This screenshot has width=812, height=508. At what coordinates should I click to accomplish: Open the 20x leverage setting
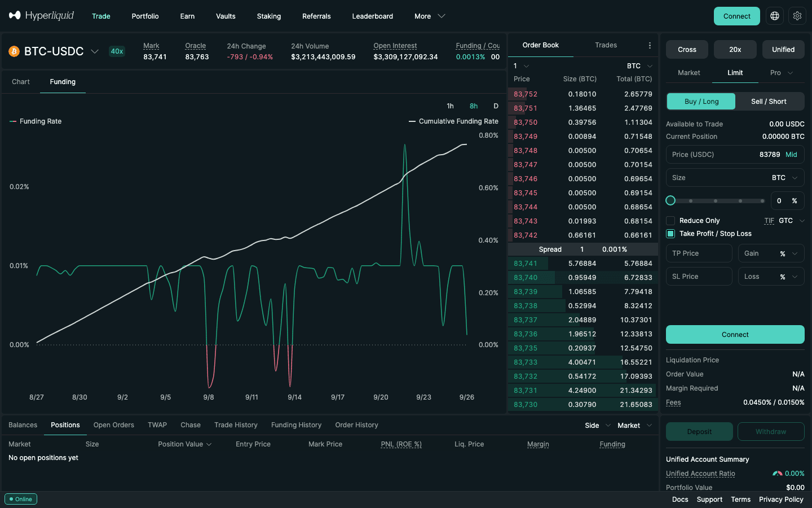pos(735,50)
